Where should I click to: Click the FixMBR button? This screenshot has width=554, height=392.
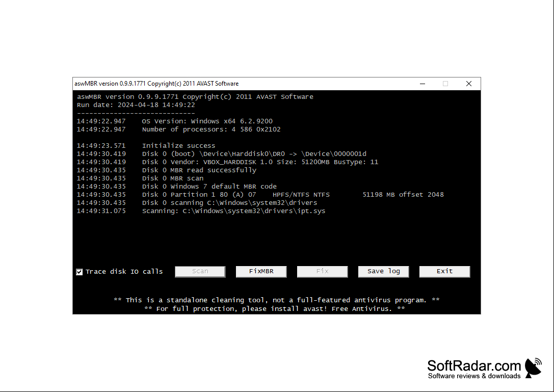[261, 272]
